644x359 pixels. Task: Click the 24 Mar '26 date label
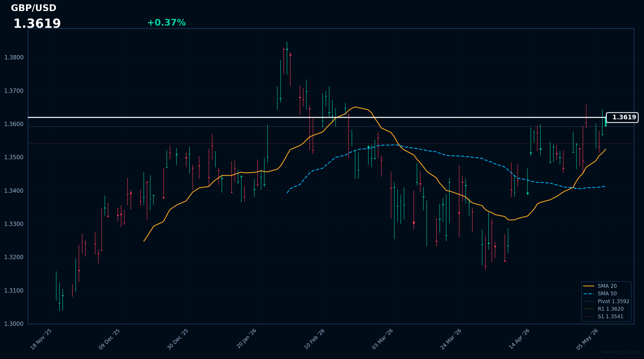[x=451, y=339]
